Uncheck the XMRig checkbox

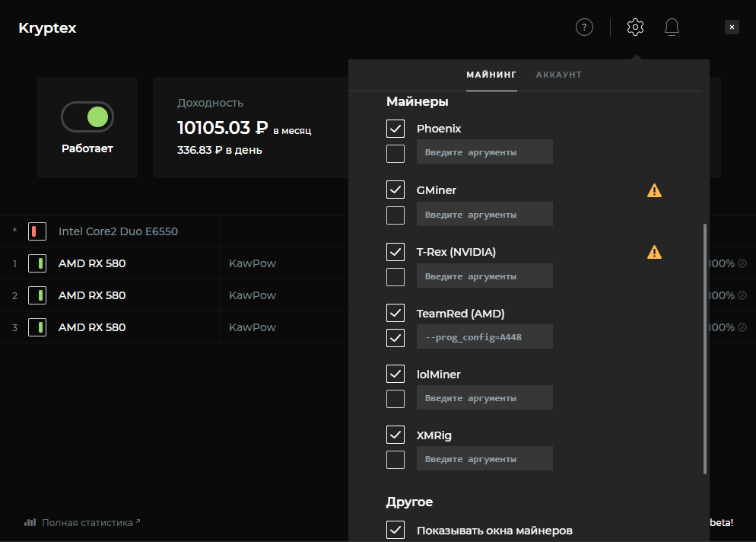[x=395, y=435]
